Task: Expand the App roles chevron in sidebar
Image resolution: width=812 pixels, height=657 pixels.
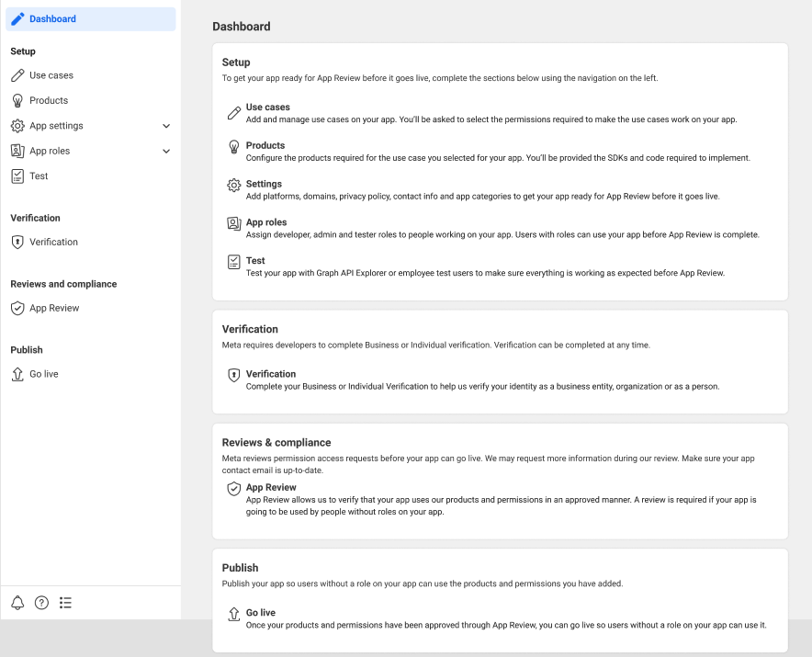Action: pyautogui.click(x=166, y=151)
